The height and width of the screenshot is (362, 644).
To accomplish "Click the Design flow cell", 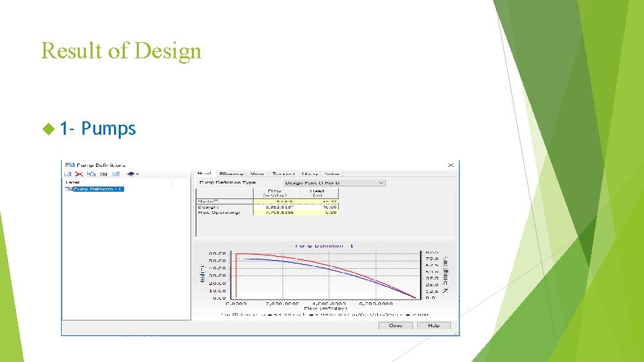I will click(x=274, y=207).
